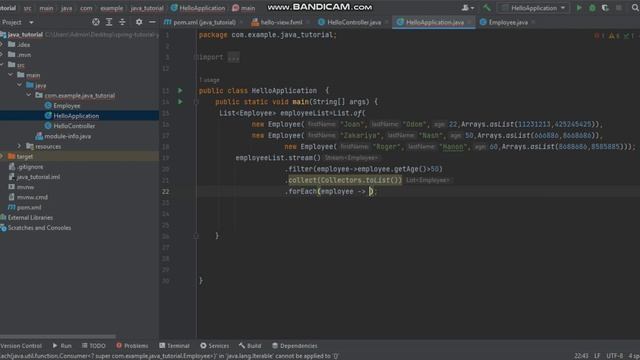Click 'com' in navigation breadcrumb
The height and width of the screenshot is (360, 640).
[86, 8]
